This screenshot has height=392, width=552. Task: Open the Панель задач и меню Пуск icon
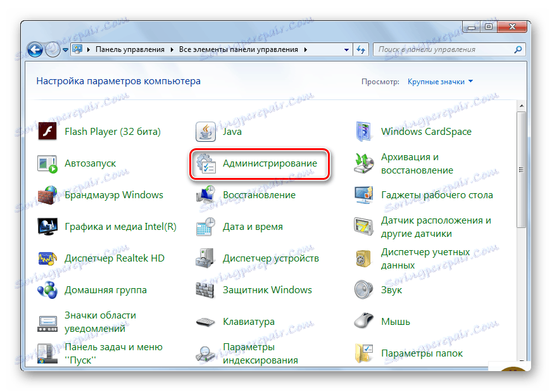click(x=47, y=353)
